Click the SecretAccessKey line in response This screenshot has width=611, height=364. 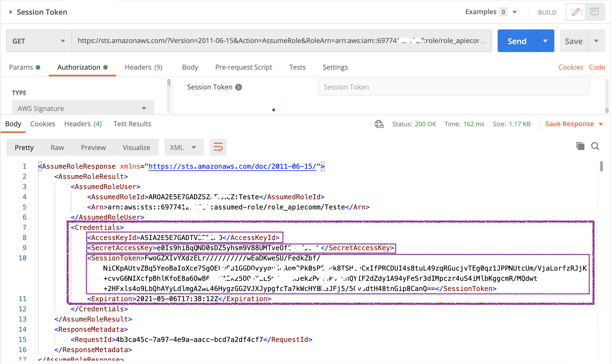pyautogui.click(x=241, y=248)
